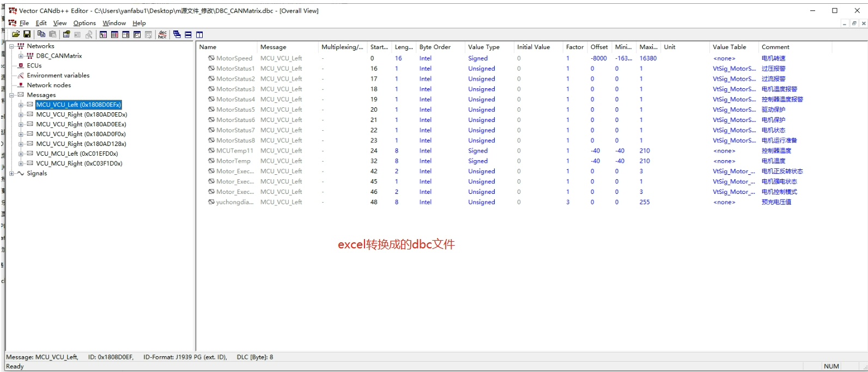
Task: Click the 16380 maximum value cell
Action: [x=648, y=58]
